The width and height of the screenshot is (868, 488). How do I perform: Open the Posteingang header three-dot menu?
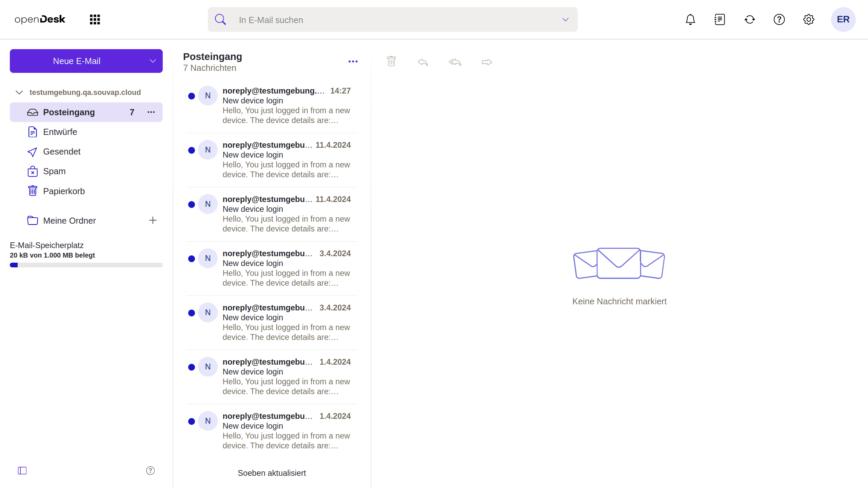pyautogui.click(x=353, y=61)
